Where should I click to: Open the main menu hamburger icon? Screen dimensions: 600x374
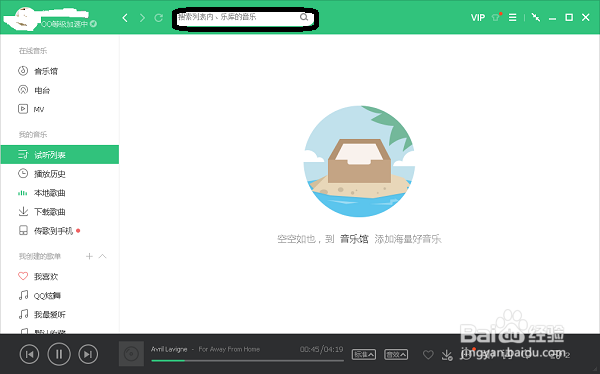pyautogui.click(x=512, y=18)
